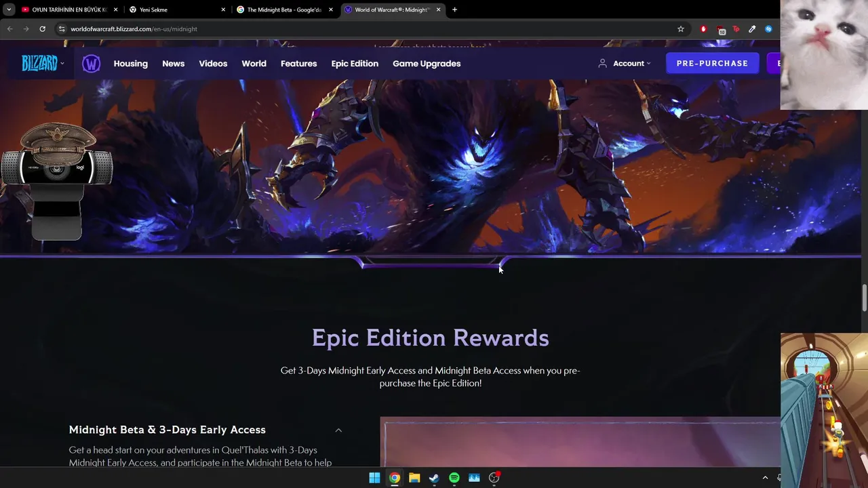Screen dimensions: 868x488
Task: Open Spotify from the taskbar
Action: pos(454,478)
